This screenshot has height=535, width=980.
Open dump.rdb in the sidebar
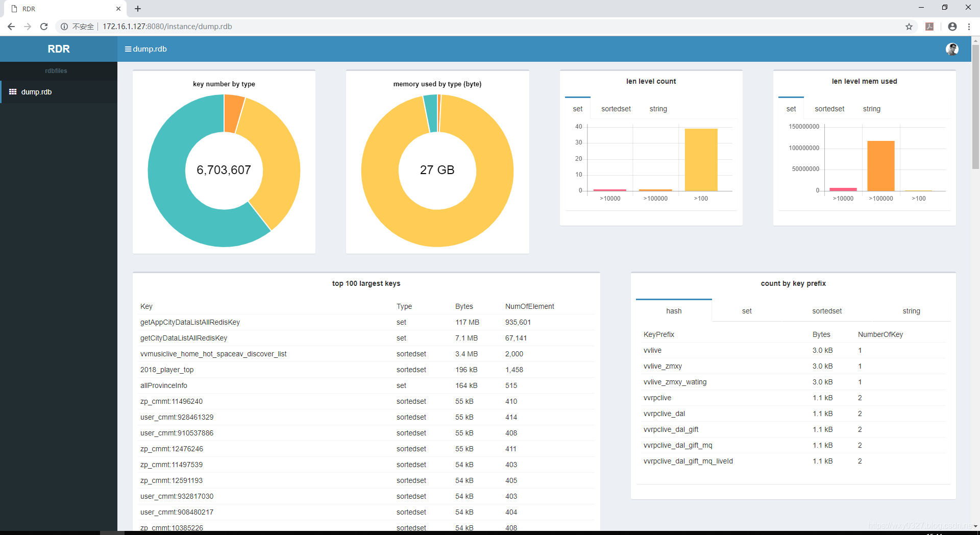click(x=59, y=92)
